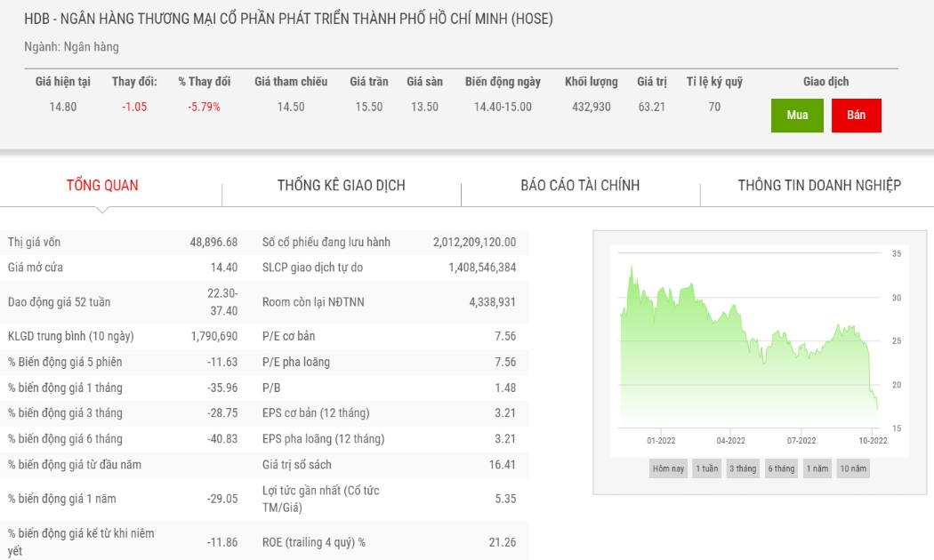Click floor price value 13.50
This screenshot has width=934, height=560.
424,108
